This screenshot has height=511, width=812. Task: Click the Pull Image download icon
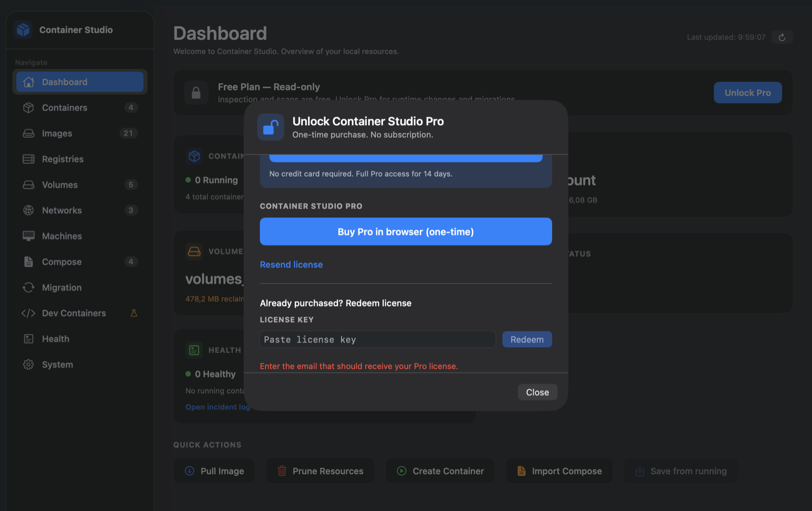(x=190, y=471)
